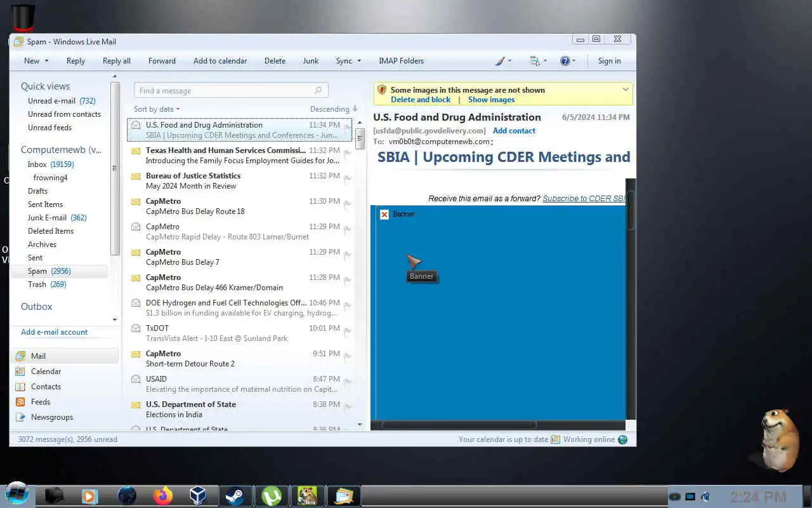Image resolution: width=812 pixels, height=508 pixels.
Task: Open dropdown arrow beside the paintbrush icon
Action: pos(510,62)
